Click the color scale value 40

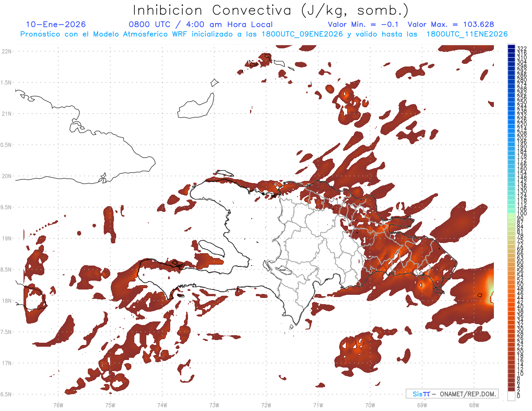520,307
